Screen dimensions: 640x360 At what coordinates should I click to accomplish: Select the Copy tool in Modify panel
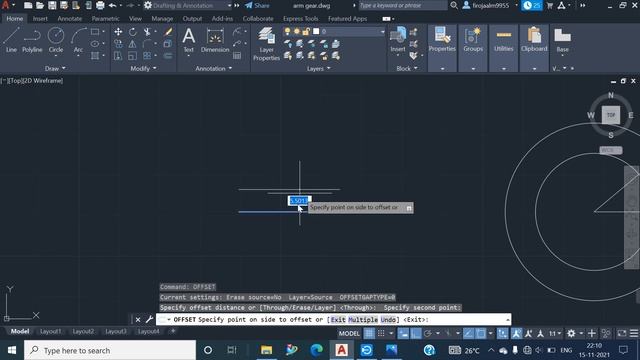[118, 44]
